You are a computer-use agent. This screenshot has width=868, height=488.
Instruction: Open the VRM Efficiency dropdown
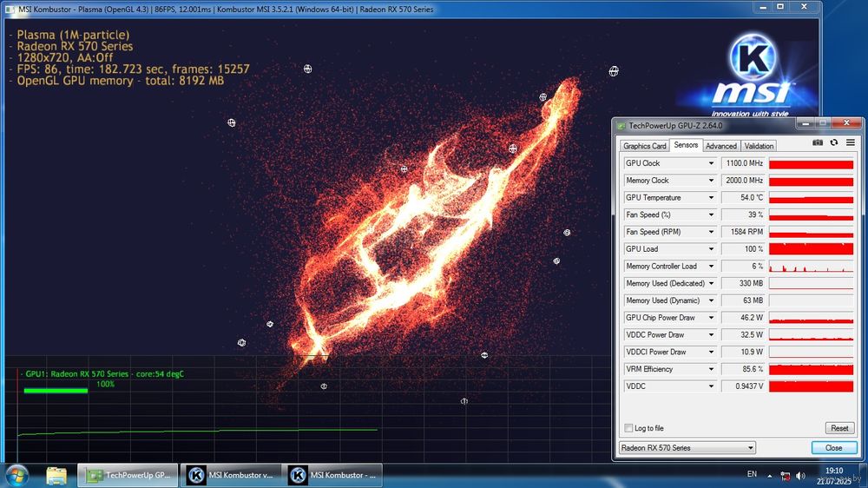point(712,369)
